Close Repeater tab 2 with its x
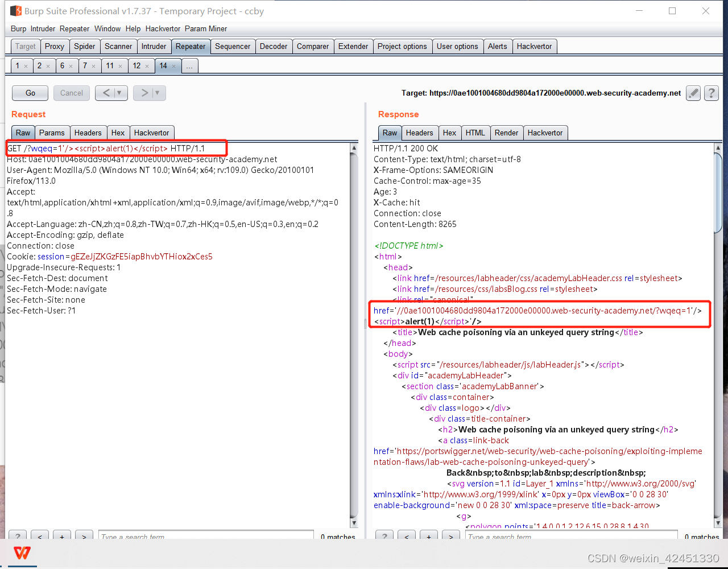The height and width of the screenshot is (569, 728). tap(48, 66)
